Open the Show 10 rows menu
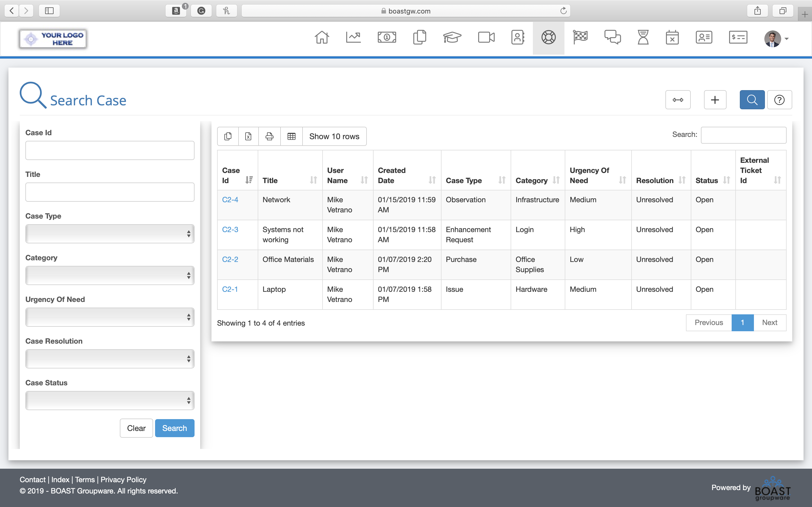Image resolution: width=812 pixels, height=507 pixels. coord(334,137)
